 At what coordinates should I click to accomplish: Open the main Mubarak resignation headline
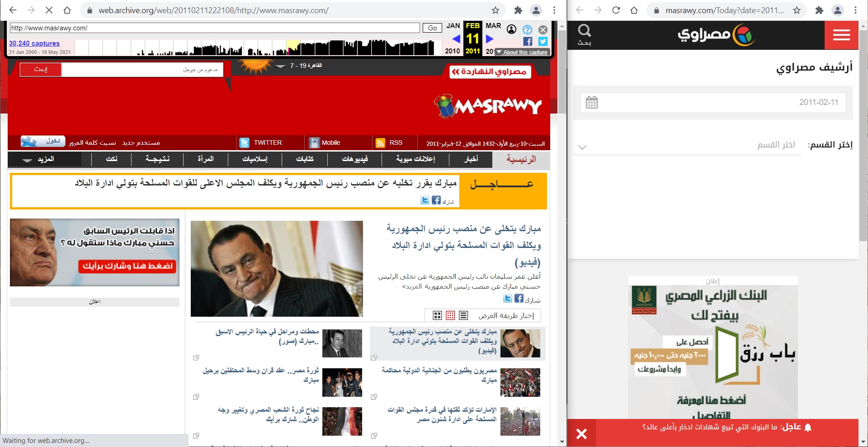coord(464,245)
